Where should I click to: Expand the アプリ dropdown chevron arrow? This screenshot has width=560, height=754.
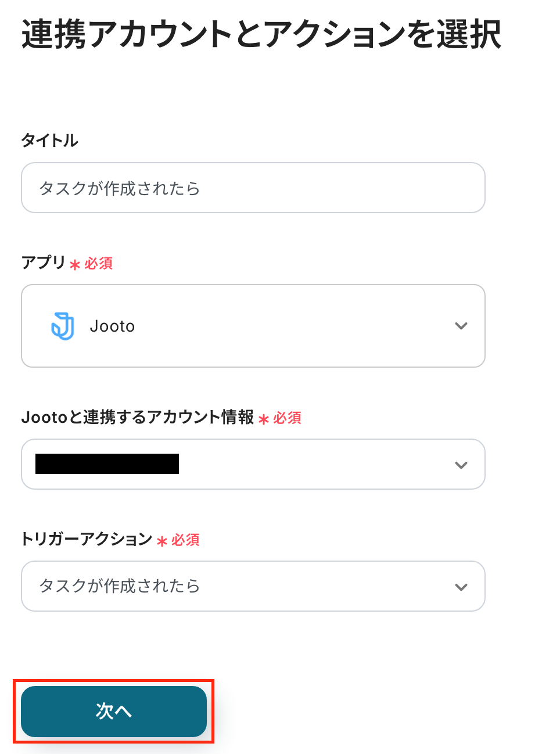click(x=461, y=326)
